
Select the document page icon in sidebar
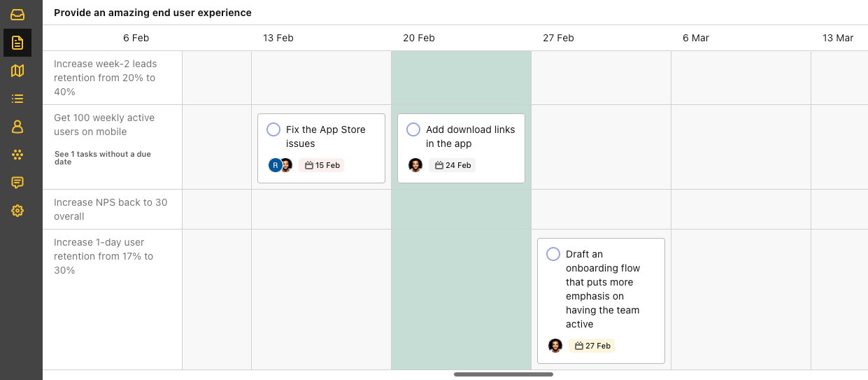pyautogui.click(x=17, y=43)
